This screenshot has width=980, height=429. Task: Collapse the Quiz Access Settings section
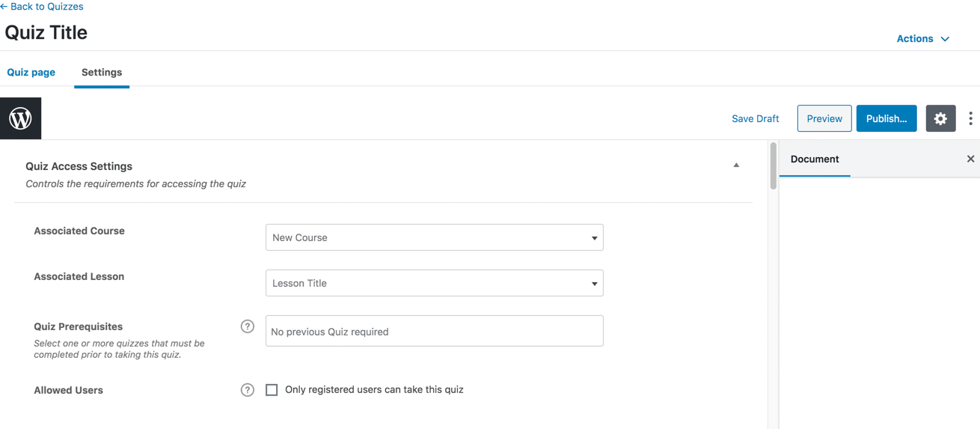click(736, 165)
